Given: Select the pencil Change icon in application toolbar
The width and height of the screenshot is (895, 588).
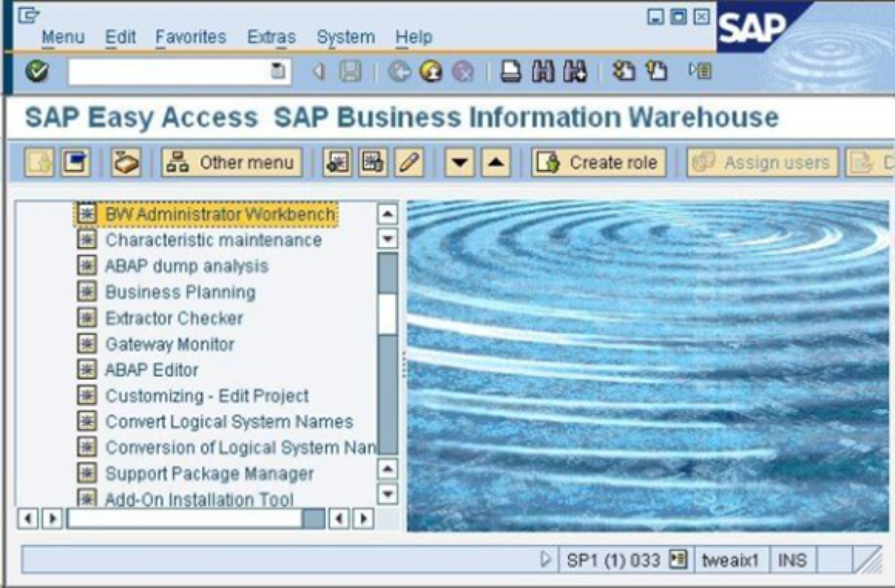Looking at the screenshot, I should tap(409, 162).
